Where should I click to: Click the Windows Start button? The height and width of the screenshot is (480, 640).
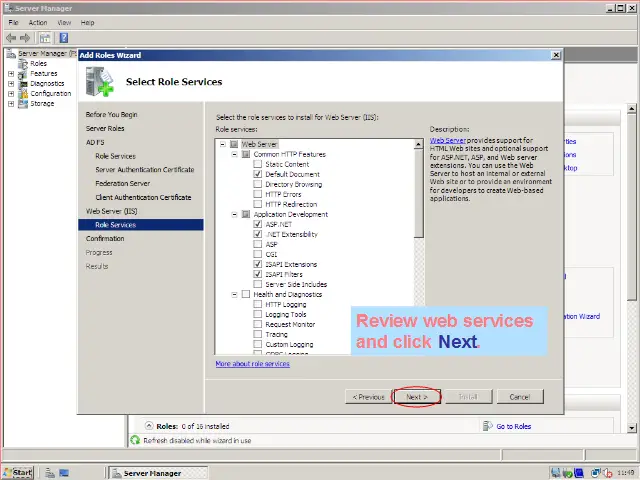tap(18, 473)
